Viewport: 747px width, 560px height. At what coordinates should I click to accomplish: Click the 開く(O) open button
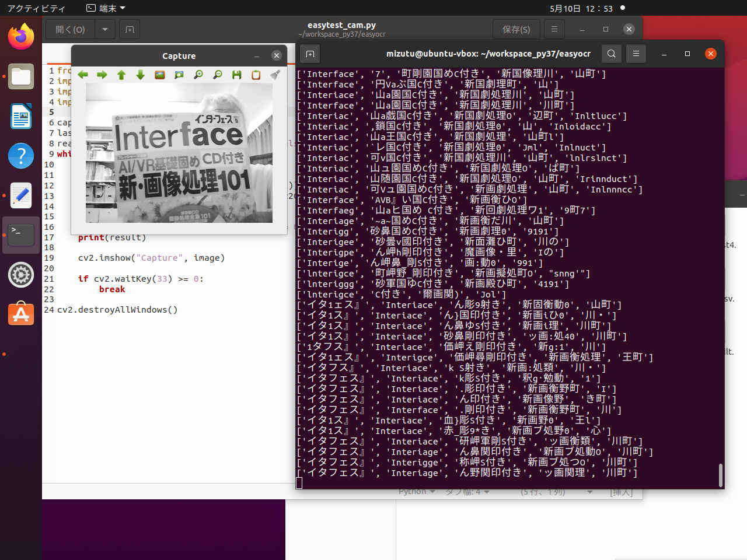[70, 29]
